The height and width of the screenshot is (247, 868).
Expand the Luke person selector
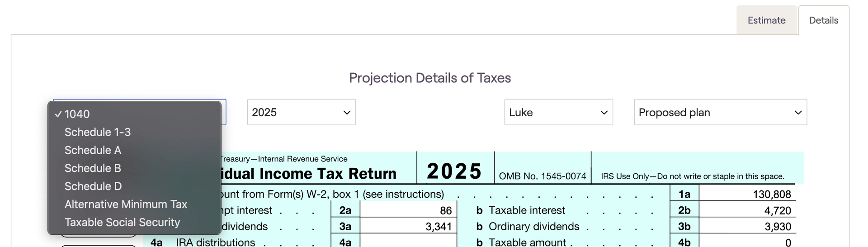(x=558, y=112)
